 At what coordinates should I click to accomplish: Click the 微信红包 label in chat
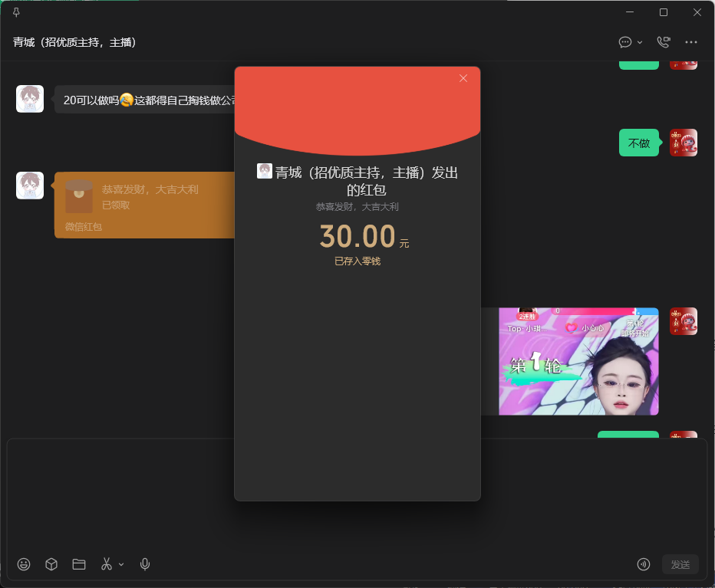pyautogui.click(x=84, y=227)
